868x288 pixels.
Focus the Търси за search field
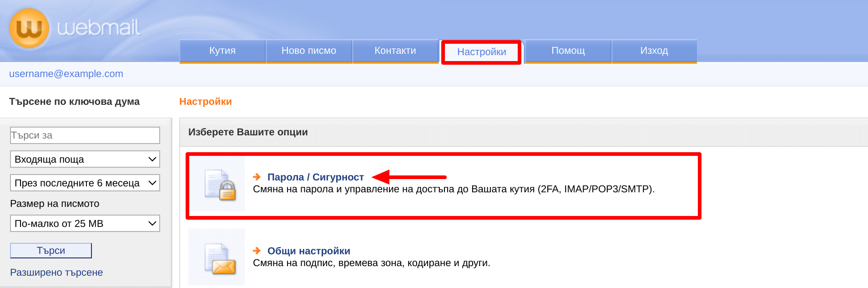[85, 135]
